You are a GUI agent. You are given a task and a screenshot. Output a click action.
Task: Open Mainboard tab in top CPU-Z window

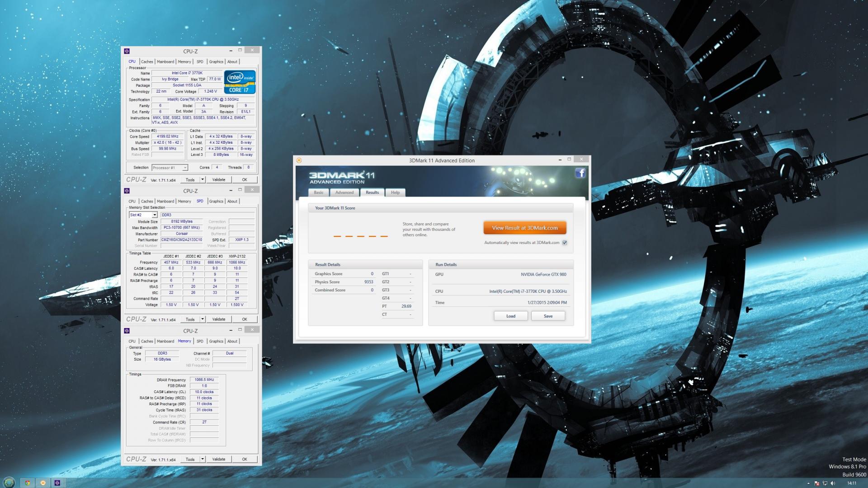click(165, 62)
